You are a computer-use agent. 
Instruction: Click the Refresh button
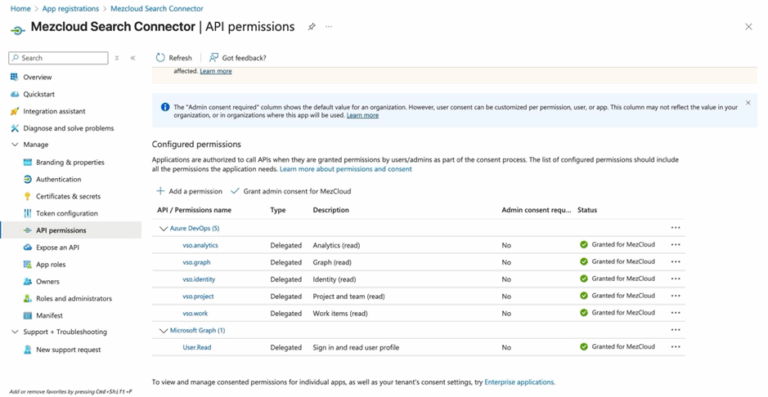tap(174, 58)
